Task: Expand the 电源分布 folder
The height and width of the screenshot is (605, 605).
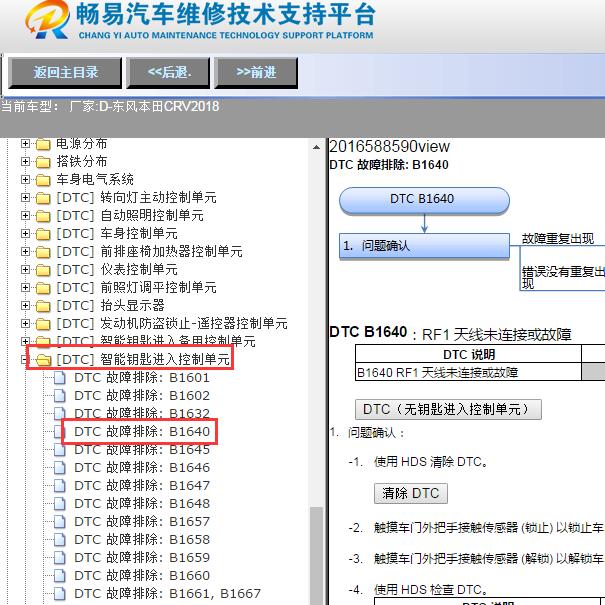Action: point(25,144)
